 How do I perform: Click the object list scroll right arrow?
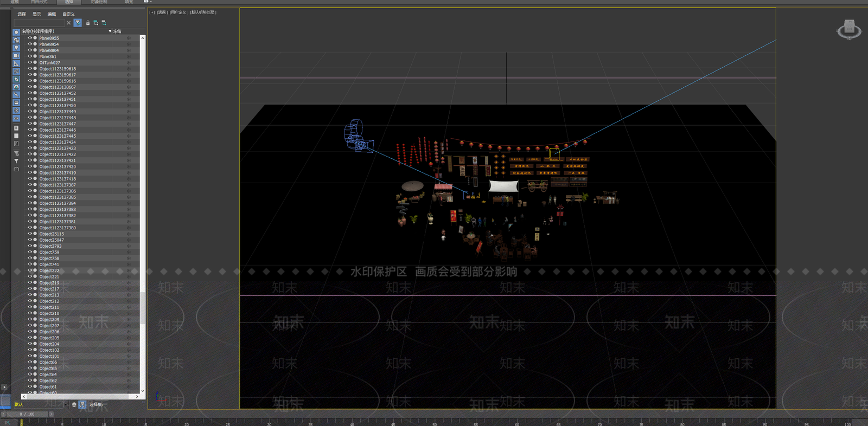click(x=137, y=397)
